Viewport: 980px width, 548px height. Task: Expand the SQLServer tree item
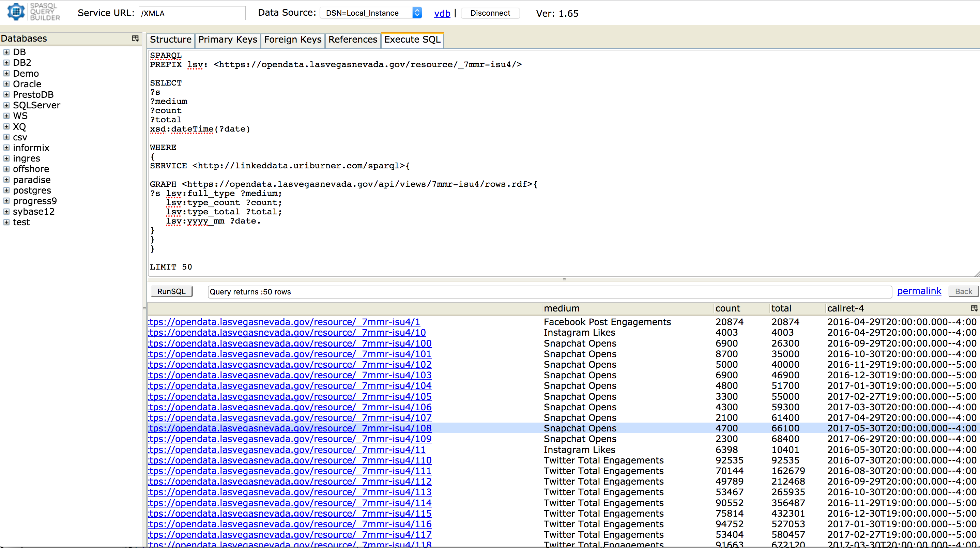click(x=6, y=105)
